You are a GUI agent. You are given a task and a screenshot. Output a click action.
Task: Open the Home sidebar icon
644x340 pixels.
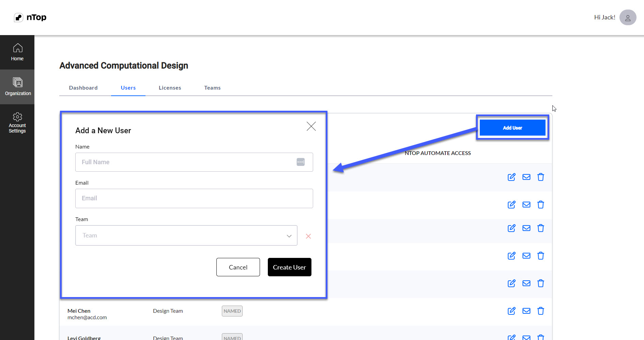[17, 48]
